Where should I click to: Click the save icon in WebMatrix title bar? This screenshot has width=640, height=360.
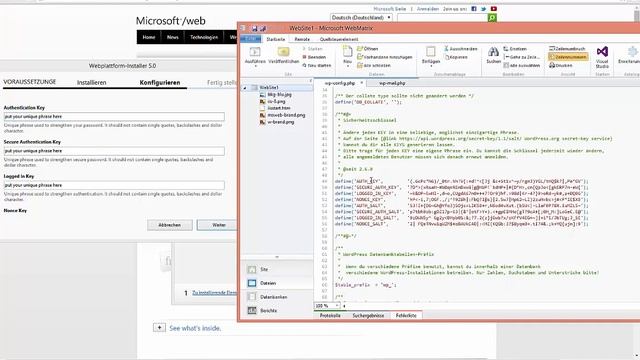(254, 29)
